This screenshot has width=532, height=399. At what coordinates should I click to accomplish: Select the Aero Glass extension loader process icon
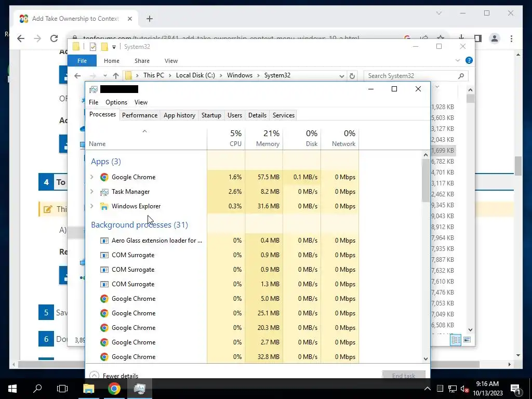click(x=104, y=241)
